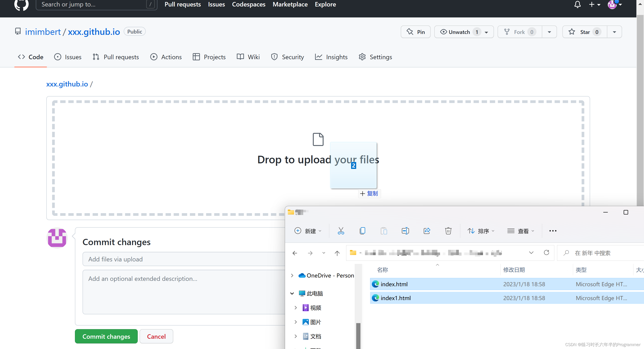644x349 pixels.
Task: Click the Pin repository button
Action: [415, 32]
